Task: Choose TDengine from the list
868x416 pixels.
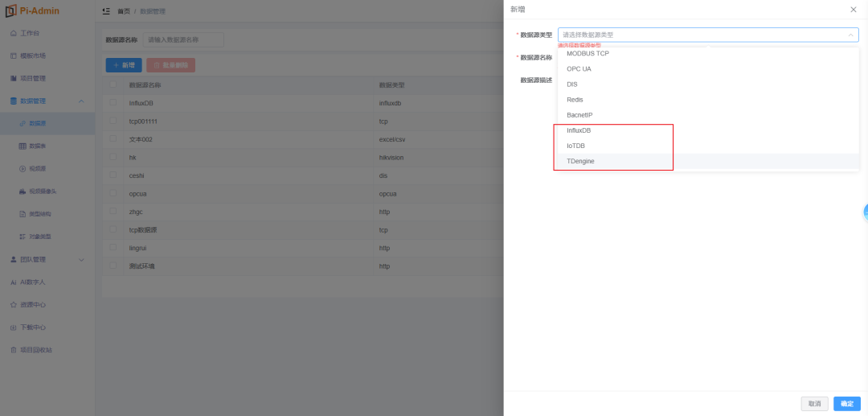Action: point(708,161)
